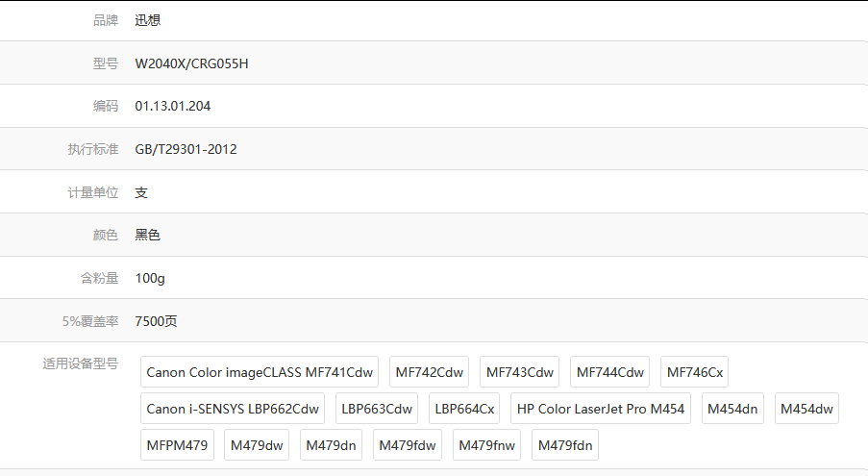Click the M479dw tag

point(258,445)
